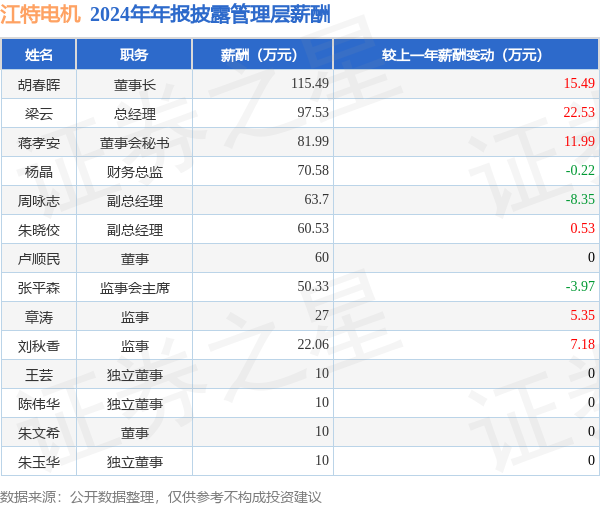The width and height of the screenshot is (600, 506).
Task: Click the change value 7.18
Action: click(x=582, y=345)
